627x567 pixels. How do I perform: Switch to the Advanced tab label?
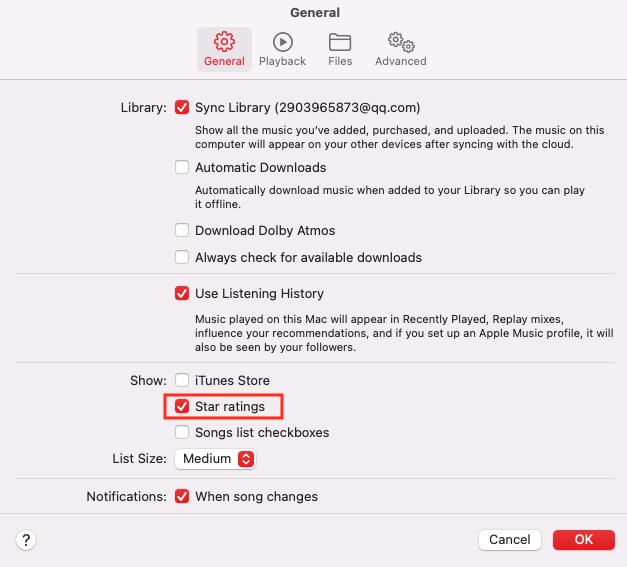pos(400,61)
